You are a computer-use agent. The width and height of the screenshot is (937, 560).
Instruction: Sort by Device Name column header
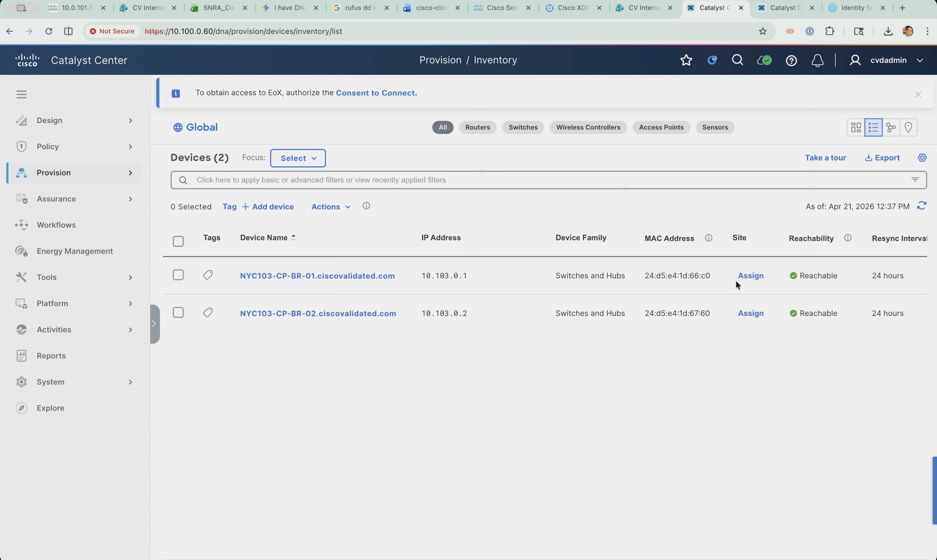click(268, 238)
